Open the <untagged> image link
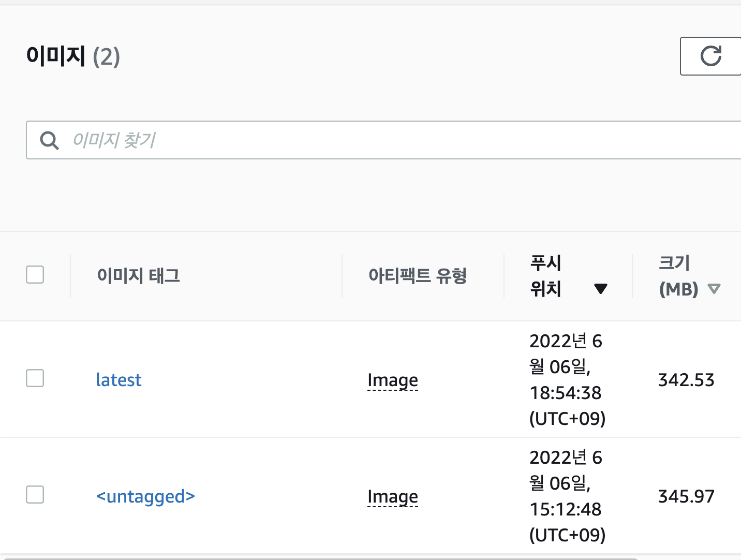Viewport: 741px width, 560px height. point(145,496)
